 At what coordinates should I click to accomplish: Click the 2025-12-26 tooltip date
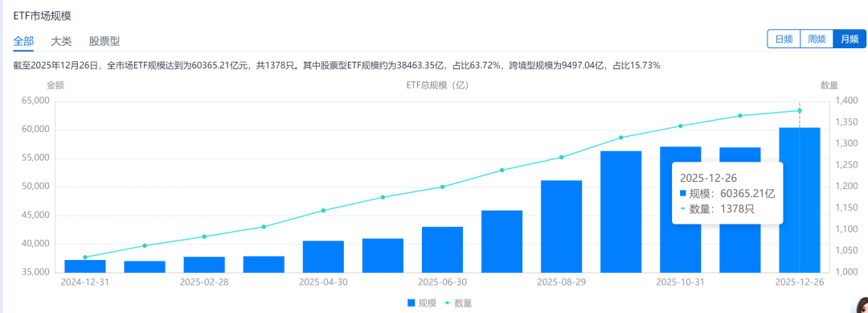[x=708, y=179]
